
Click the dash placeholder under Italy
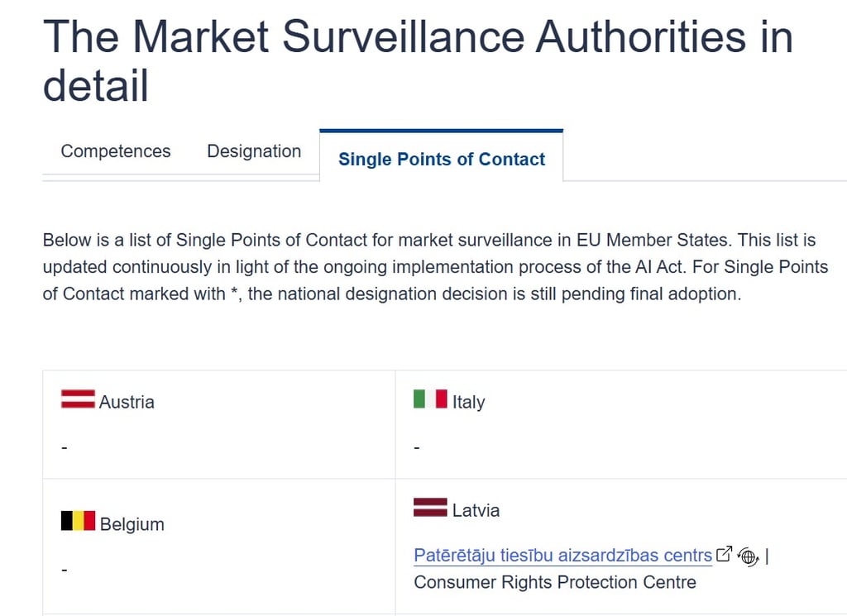[417, 447]
